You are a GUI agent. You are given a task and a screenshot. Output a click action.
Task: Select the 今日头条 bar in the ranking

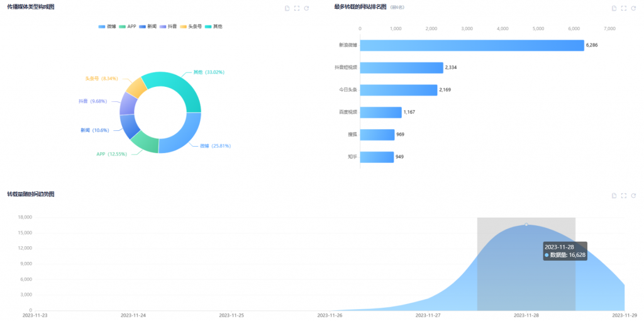(399, 90)
